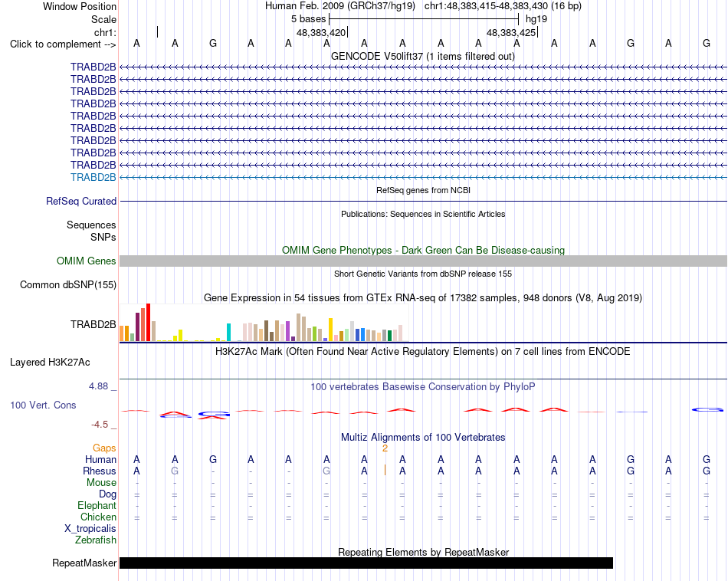Select the Dog species row label
This screenshot has height=581, width=728.
(x=107, y=494)
